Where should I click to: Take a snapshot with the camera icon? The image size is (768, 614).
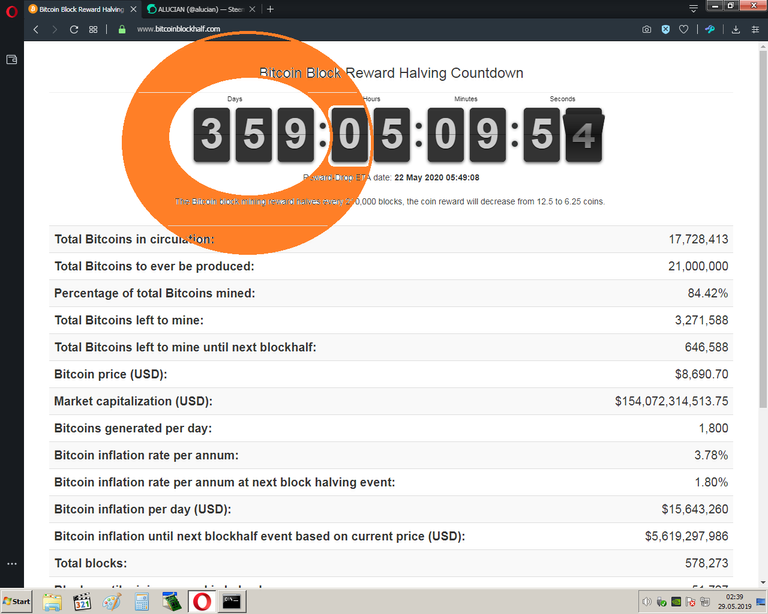click(647, 29)
